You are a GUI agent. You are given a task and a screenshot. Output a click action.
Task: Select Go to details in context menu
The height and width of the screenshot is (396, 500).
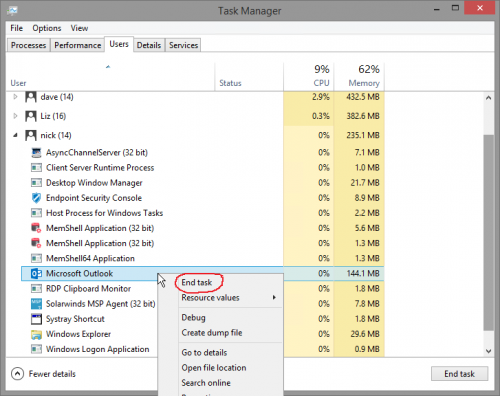pyautogui.click(x=204, y=353)
